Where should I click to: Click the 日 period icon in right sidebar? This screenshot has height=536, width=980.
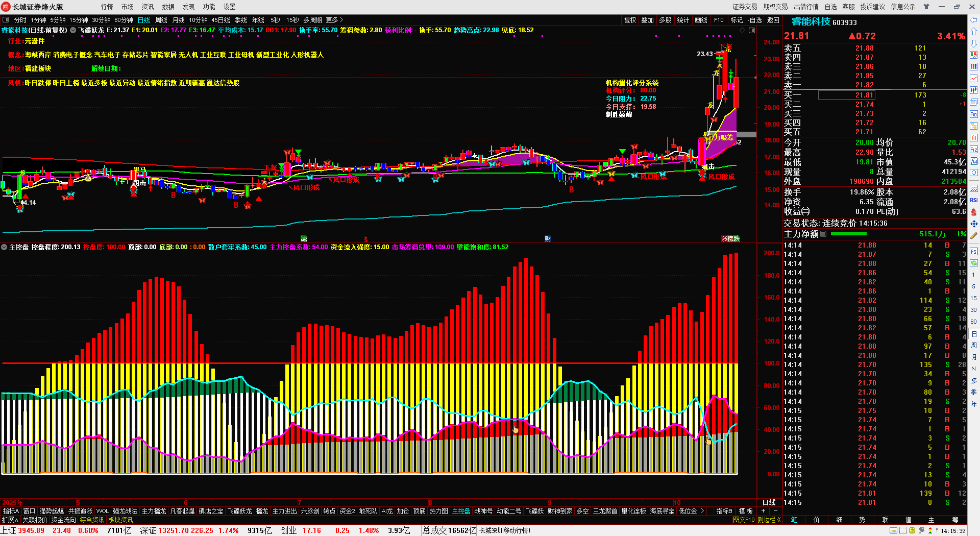974,334
